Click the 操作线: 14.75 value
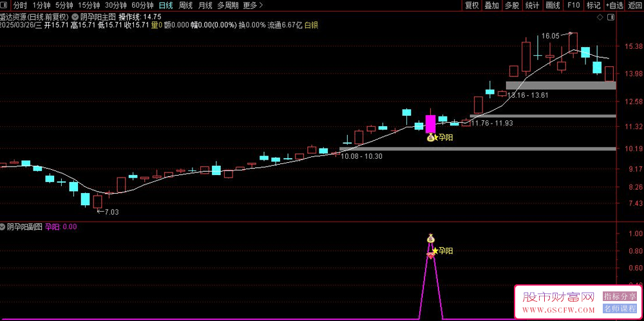 click(x=140, y=17)
